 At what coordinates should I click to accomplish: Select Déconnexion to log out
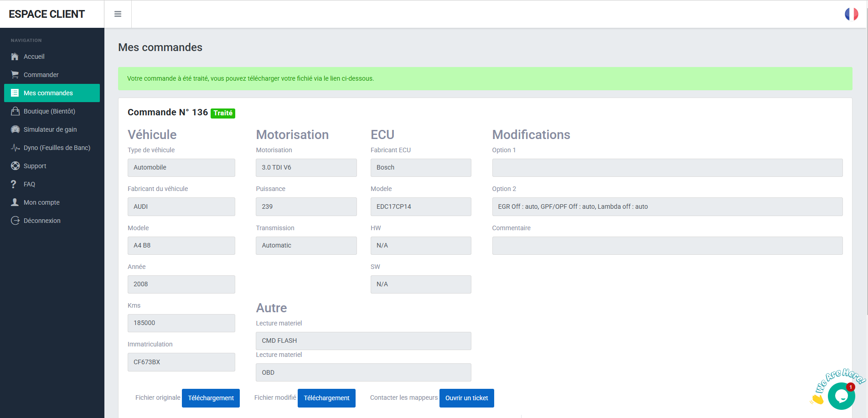(42, 221)
